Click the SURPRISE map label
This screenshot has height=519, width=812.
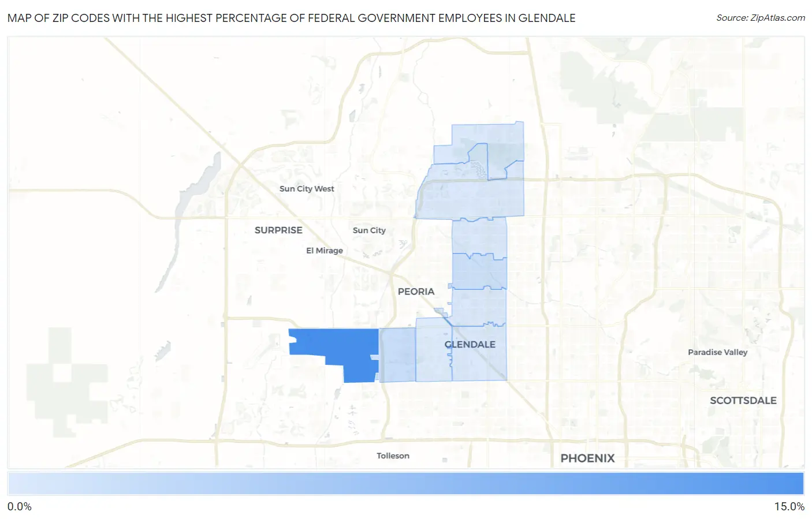tap(278, 230)
